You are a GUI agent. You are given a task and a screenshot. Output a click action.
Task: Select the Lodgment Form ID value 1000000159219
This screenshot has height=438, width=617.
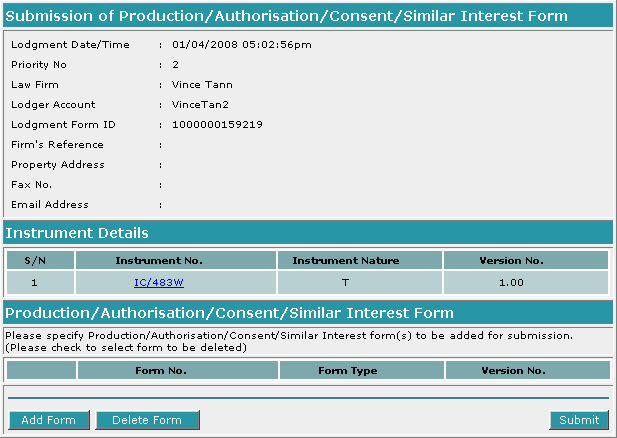[x=217, y=125]
